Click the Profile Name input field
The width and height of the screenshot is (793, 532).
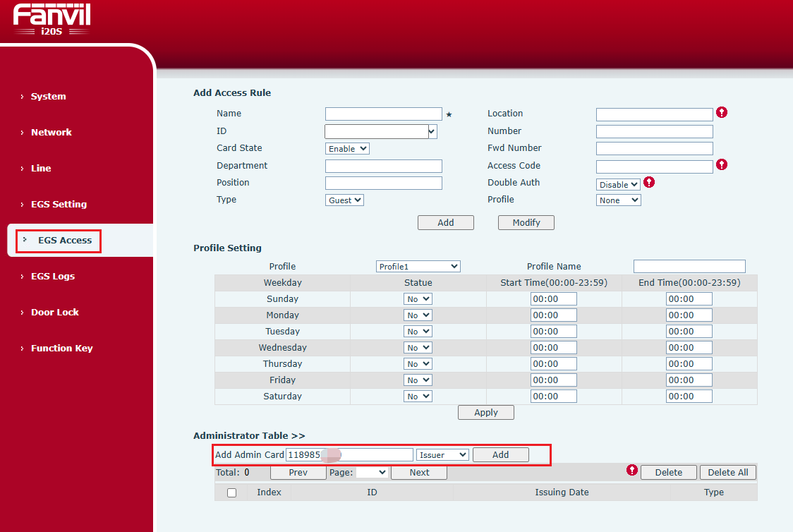[x=689, y=267]
